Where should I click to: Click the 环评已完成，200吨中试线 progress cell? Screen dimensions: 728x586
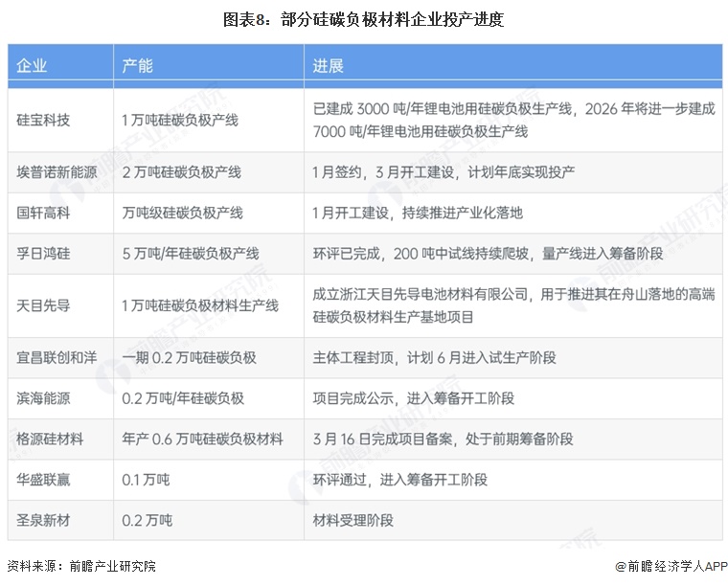click(x=513, y=254)
